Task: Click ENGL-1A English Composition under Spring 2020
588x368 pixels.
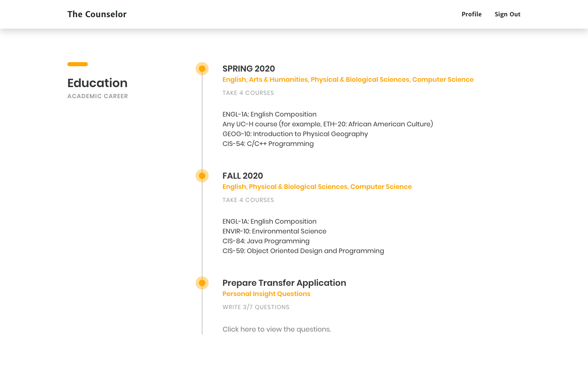Action: [x=269, y=114]
